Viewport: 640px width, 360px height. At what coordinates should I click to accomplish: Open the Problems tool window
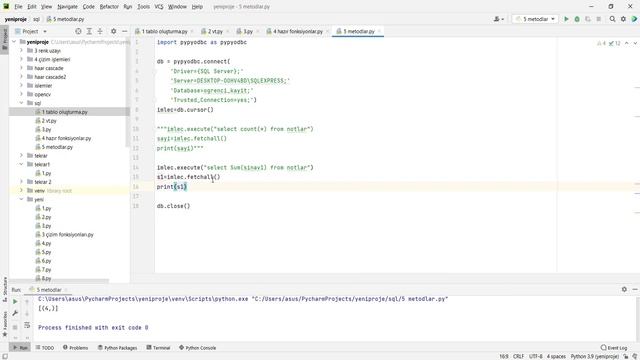(76, 348)
